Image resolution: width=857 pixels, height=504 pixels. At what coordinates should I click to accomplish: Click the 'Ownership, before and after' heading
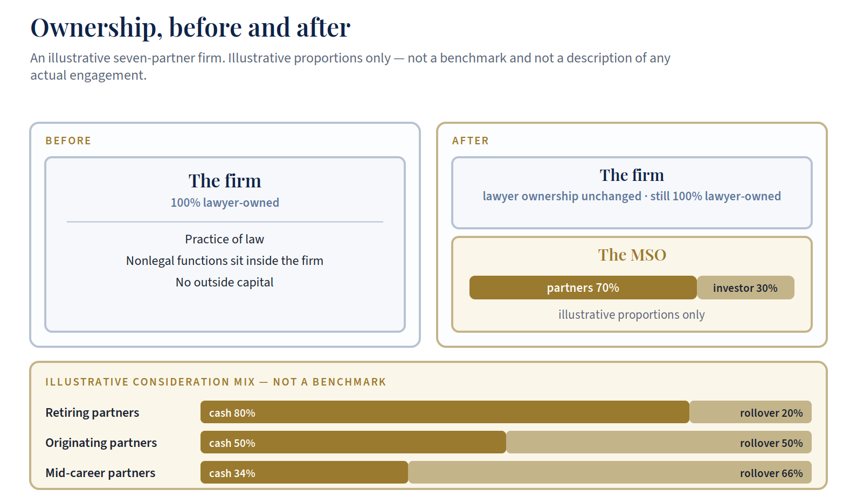190,27
